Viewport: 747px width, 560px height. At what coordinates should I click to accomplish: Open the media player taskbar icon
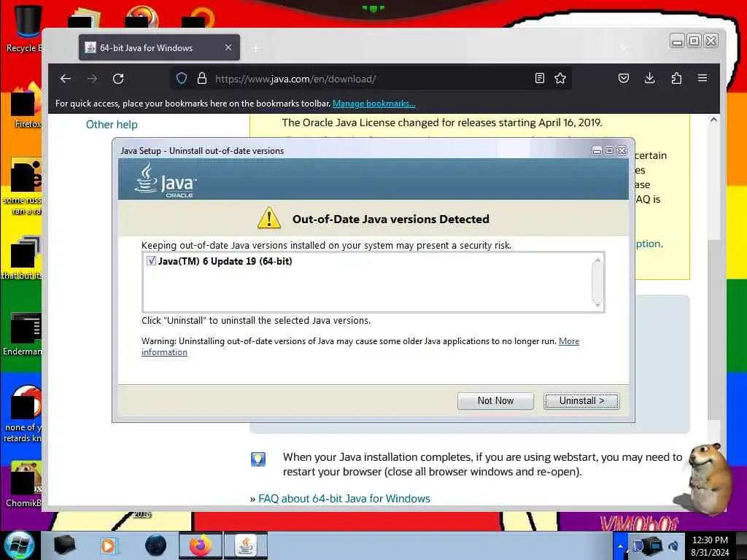[x=108, y=545]
